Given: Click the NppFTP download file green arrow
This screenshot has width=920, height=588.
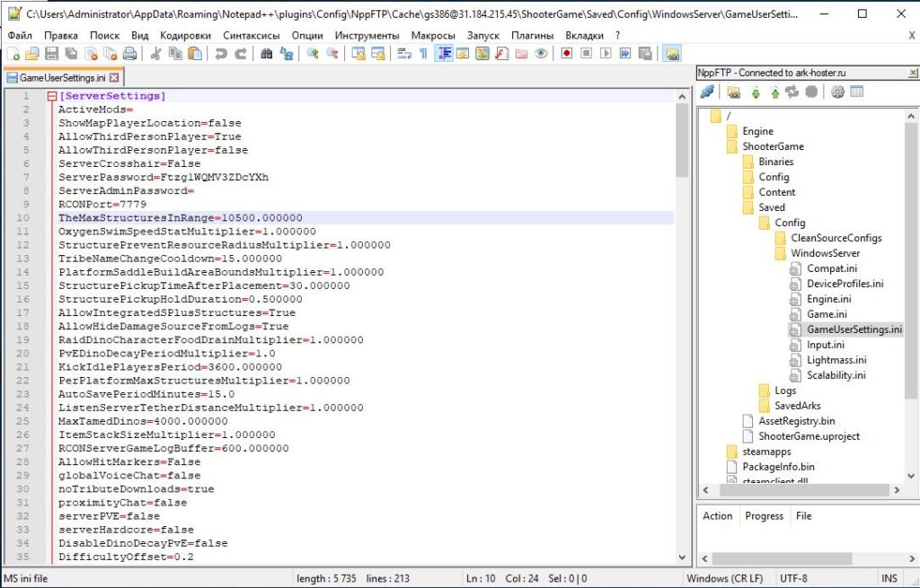Looking at the screenshot, I should point(755,92).
